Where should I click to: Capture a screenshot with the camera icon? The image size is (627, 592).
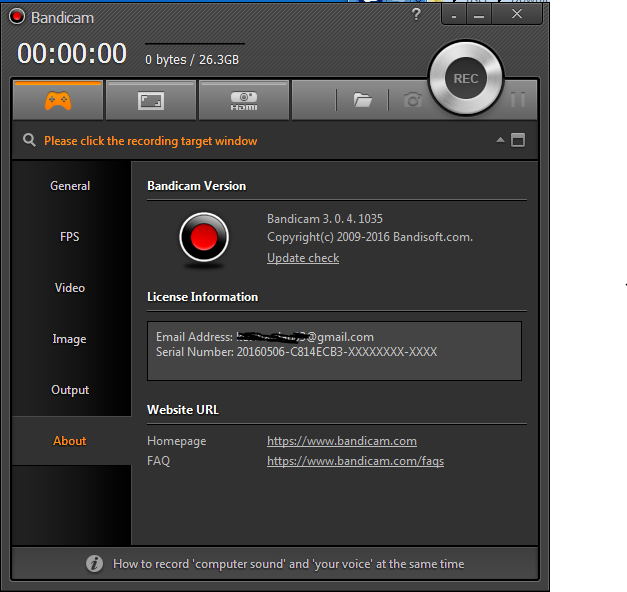pyautogui.click(x=413, y=100)
